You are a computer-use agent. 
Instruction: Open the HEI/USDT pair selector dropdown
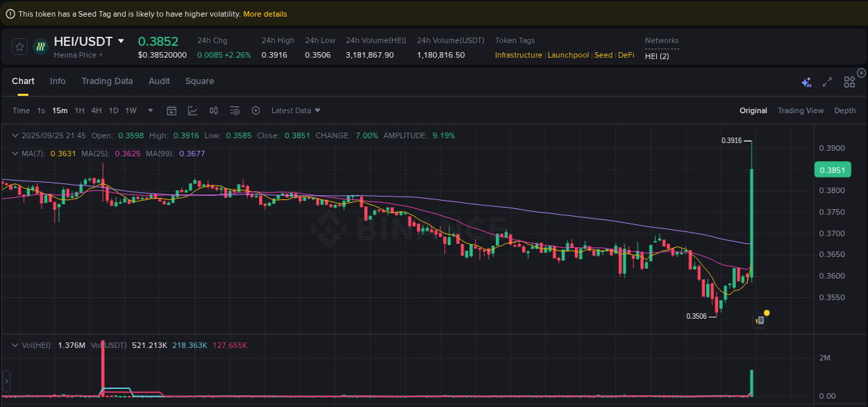pyautogui.click(x=119, y=40)
